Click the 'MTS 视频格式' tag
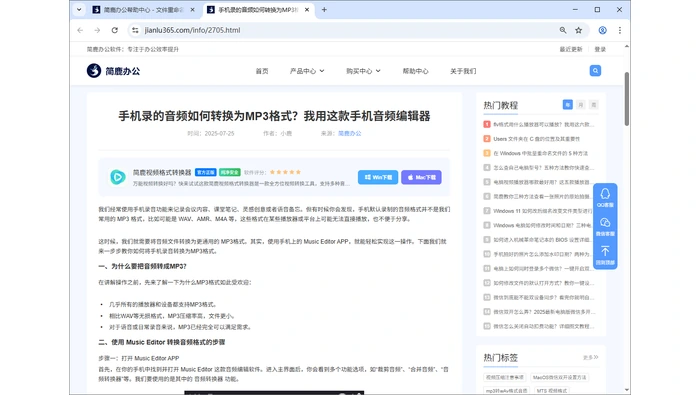Image resolution: width=700 pixels, height=395 pixels. click(552, 391)
